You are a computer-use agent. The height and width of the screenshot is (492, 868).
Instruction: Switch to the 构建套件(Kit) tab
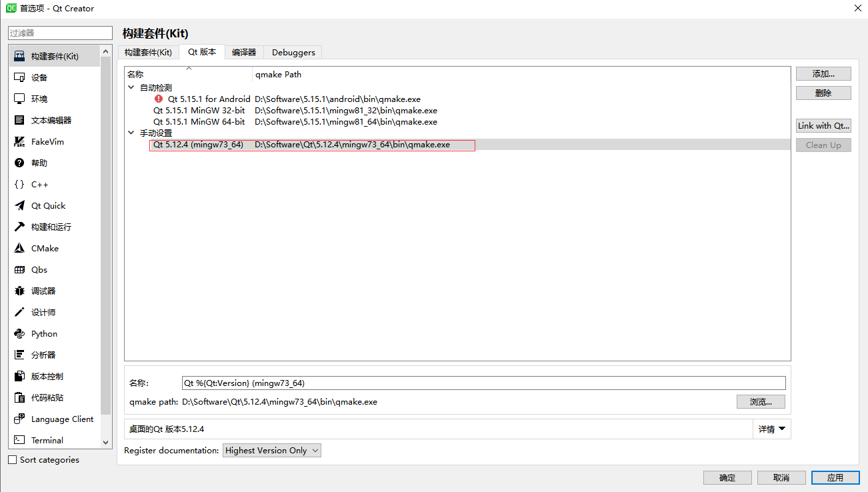[148, 52]
